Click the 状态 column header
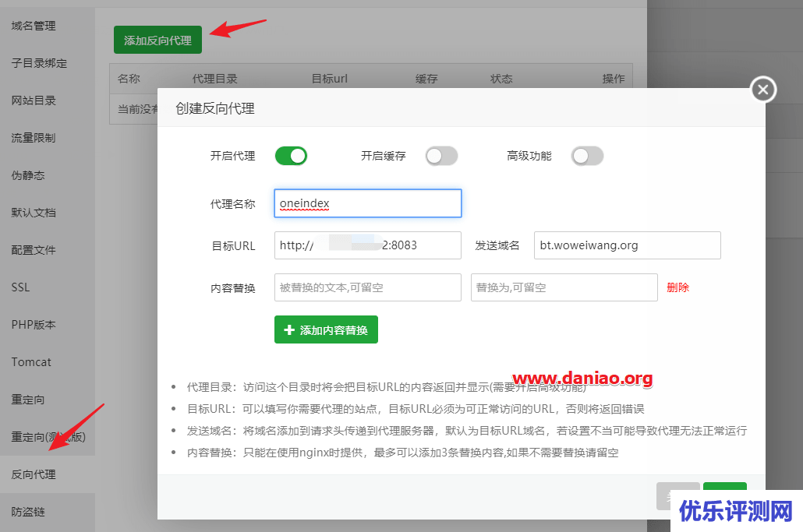 tap(501, 78)
